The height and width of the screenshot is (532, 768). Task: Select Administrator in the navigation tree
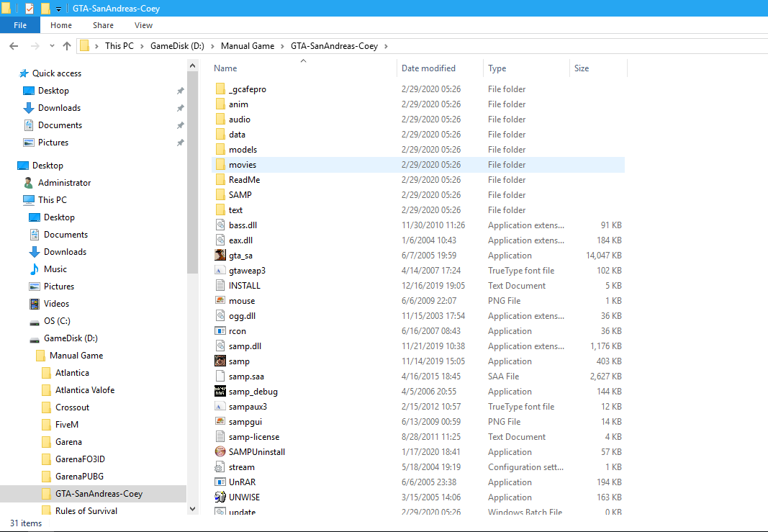(x=64, y=183)
